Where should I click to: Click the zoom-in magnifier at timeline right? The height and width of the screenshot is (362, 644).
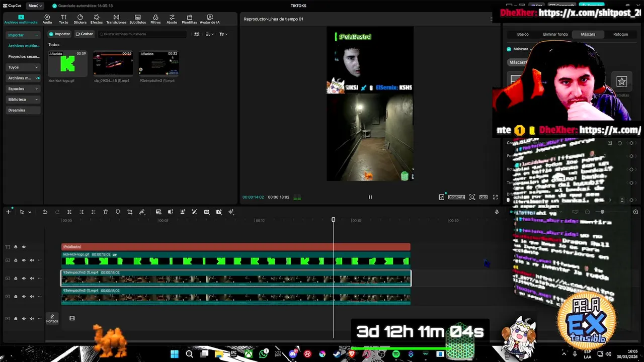tap(635, 212)
